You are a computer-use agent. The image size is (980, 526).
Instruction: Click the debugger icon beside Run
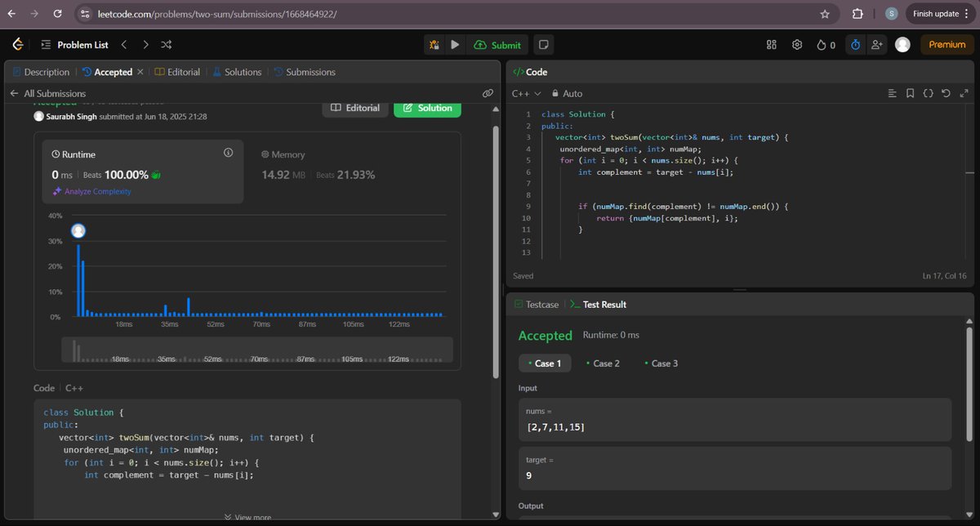click(434, 45)
